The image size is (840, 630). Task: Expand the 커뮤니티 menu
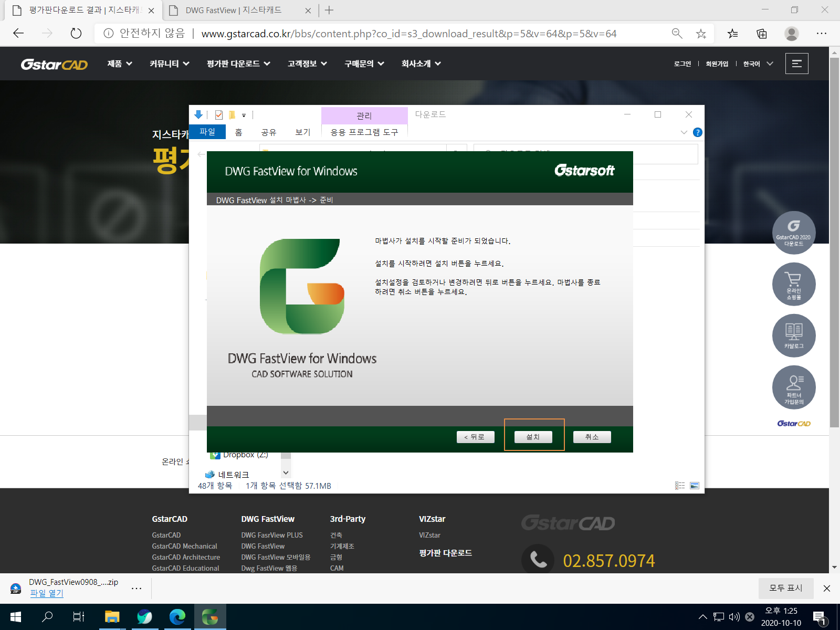point(169,64)
